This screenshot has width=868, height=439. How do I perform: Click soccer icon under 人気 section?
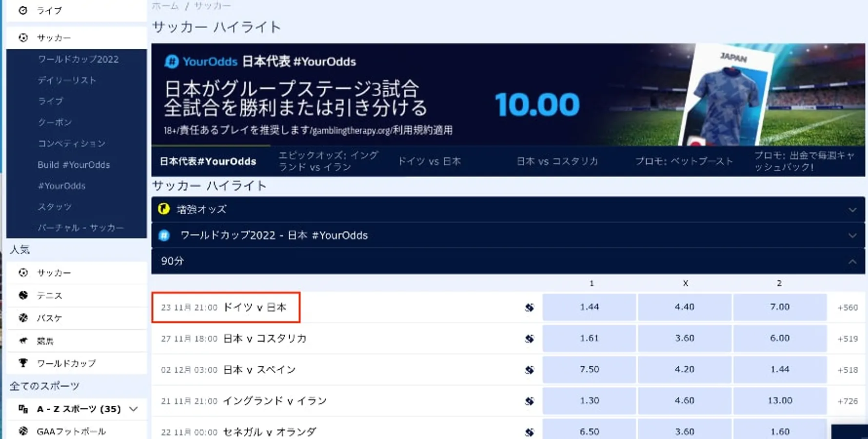pos(23,273)
